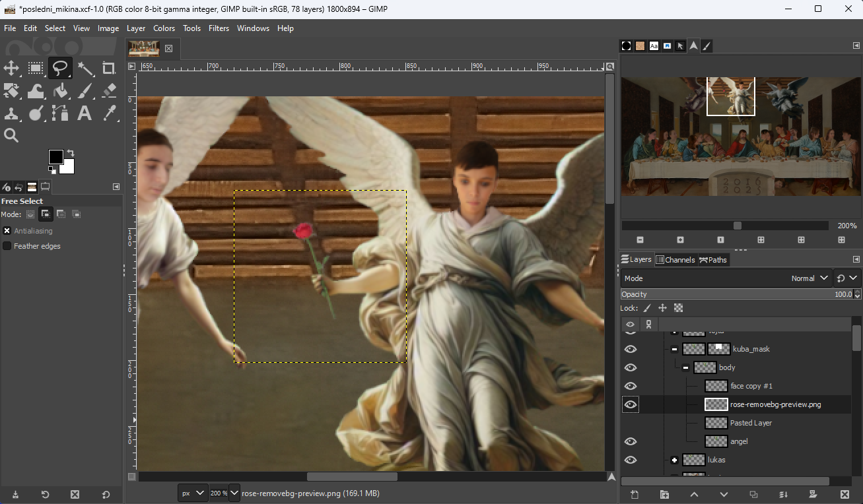Delete the selected layer

coord(845,494)
